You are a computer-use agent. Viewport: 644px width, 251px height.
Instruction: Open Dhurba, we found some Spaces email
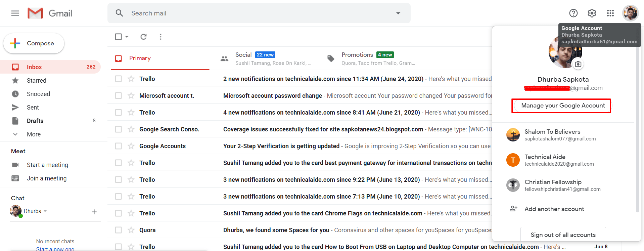pyautogui.click(x=300, y=230)
